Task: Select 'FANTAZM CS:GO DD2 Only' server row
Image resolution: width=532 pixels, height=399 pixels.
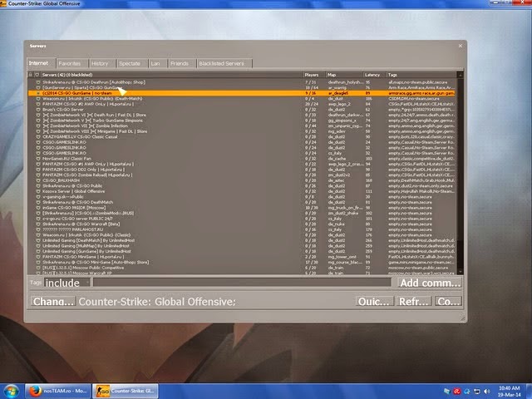Action: (x=242, y=170)
